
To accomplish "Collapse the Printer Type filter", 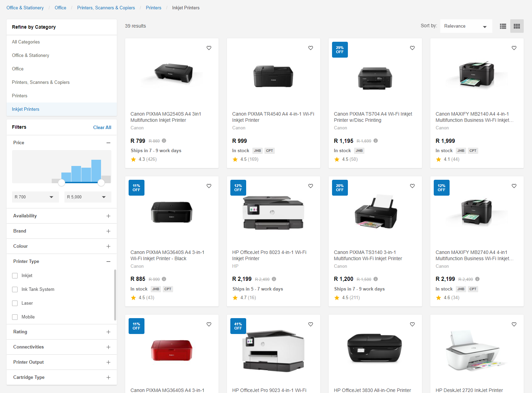I will [x=109, y=262].
